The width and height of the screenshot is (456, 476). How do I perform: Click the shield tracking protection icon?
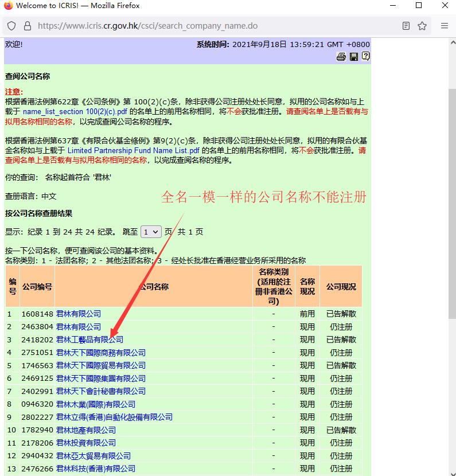pos(11,26)
